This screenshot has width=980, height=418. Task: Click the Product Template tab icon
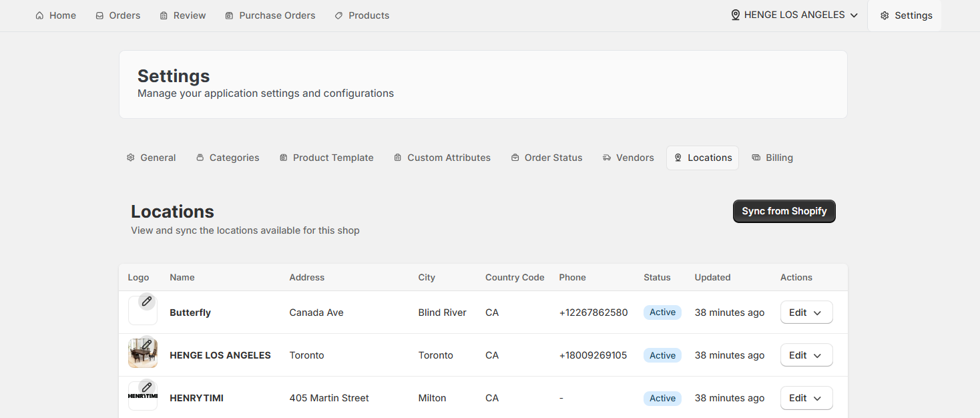pyautogui.click(x=283, y=158)
